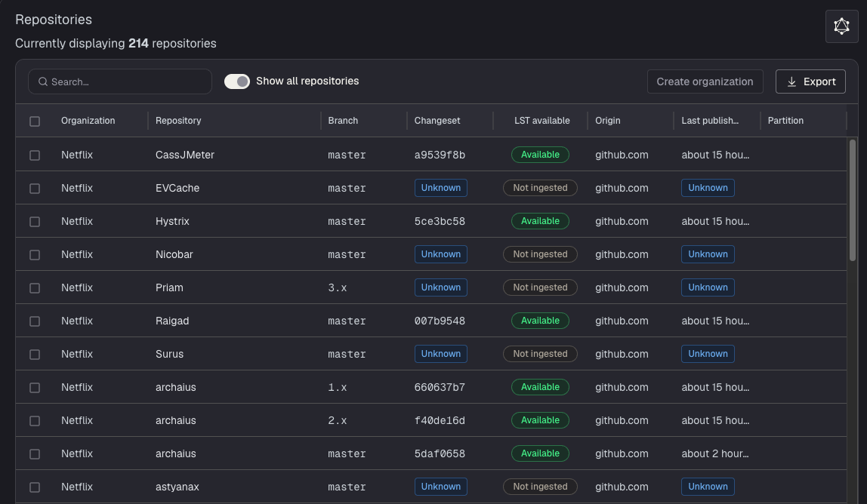Select the EVCache row checkbox

coord(35,189)
